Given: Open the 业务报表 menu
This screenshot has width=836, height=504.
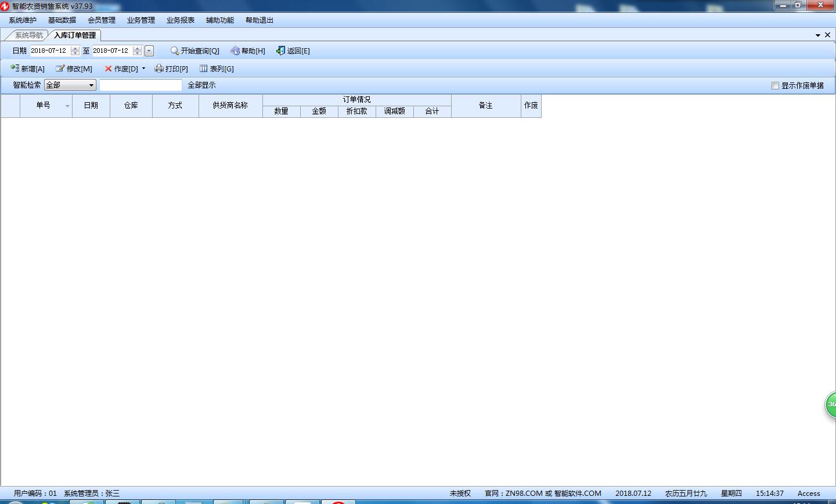Looking at the screenshot, I should [x=181, y=20].
